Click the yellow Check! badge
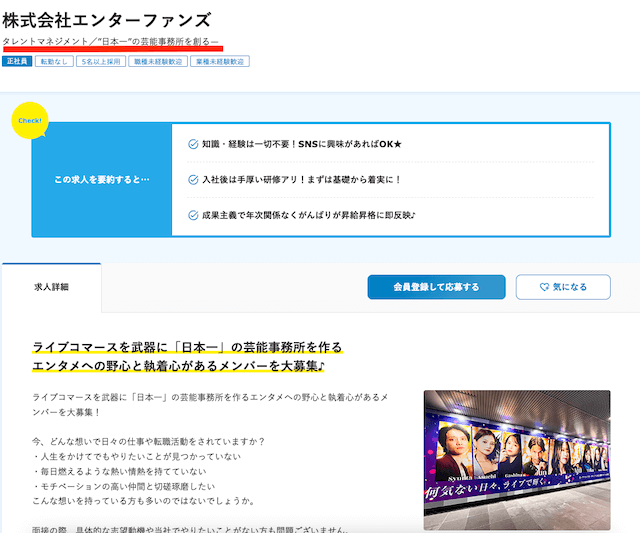 point(30,120)
